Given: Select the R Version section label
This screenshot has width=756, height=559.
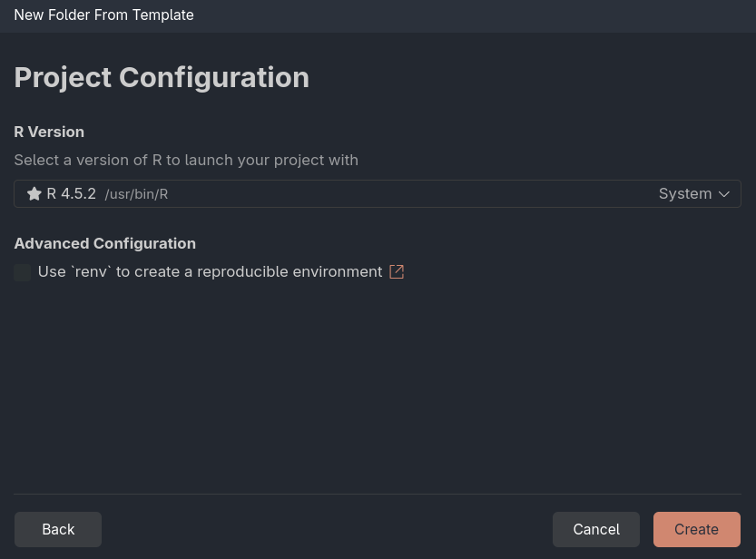Looking at the screenshot, I should coord(49,132).
